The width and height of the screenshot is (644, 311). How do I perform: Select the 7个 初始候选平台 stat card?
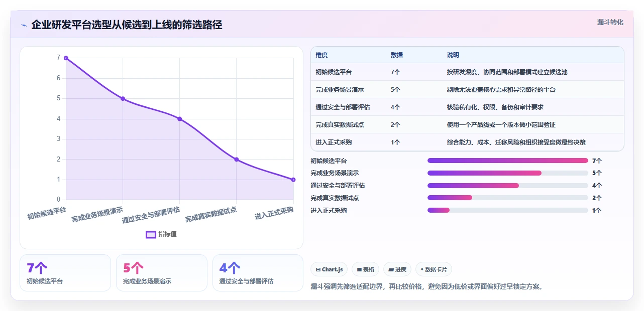coord(65,273)
